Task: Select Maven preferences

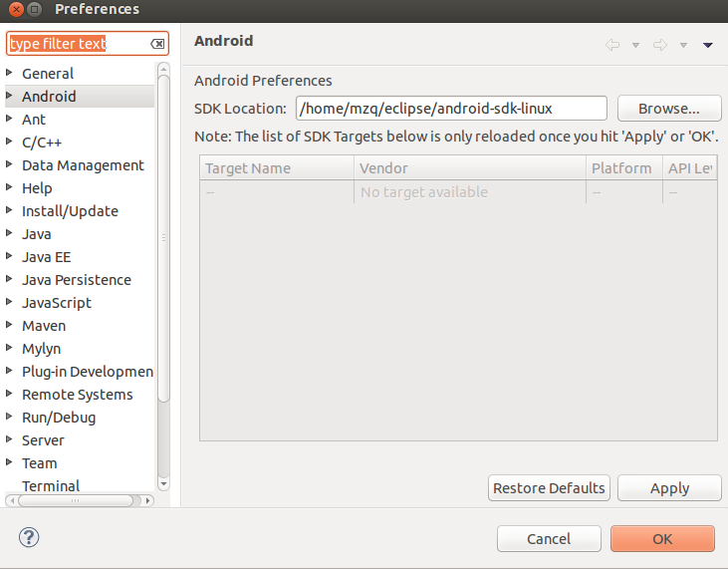Action: (x=44, y=326)
